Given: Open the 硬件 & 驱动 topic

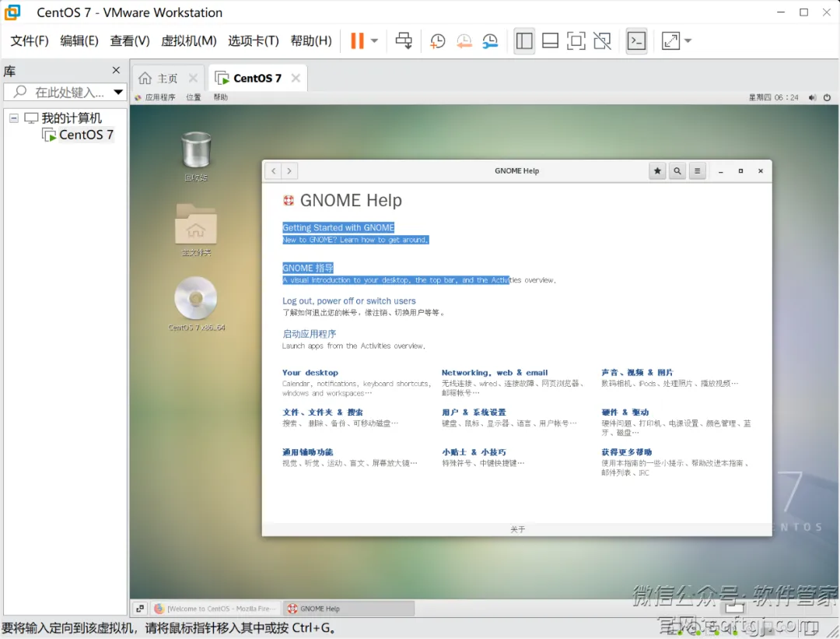Looking at the screenshot, I should [625, 413].
